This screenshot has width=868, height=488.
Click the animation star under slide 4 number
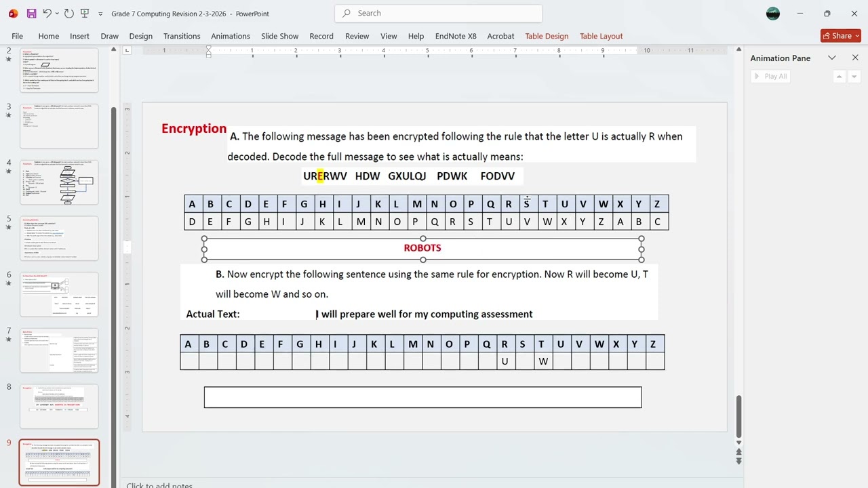click(9, 172)
